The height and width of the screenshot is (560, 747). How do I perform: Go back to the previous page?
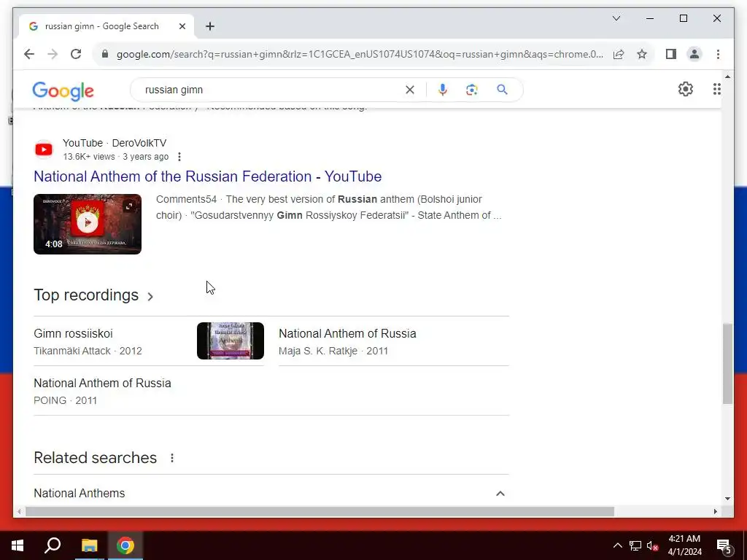click(29, 54)
